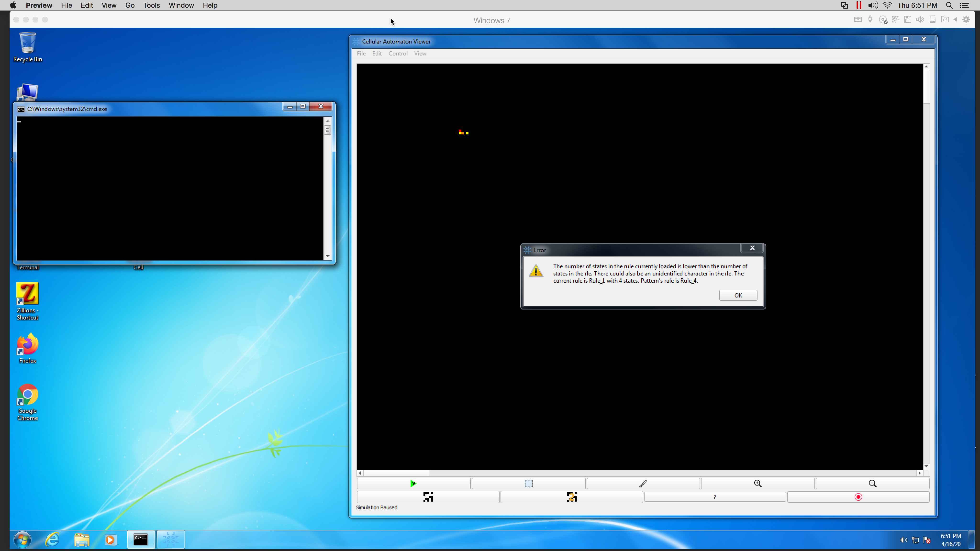Switch to Cellular Automaton Viewer taskbar button
This screenshot has height=551, width=980.
point(170,540)
